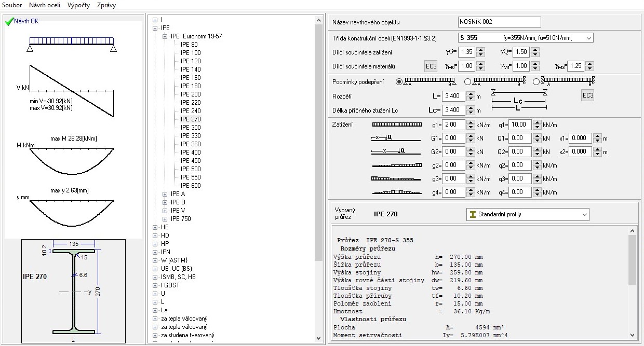Click the uniform load g1 diagram icon
The width and height of the screenshot is (644, 346).
(397, 124)
